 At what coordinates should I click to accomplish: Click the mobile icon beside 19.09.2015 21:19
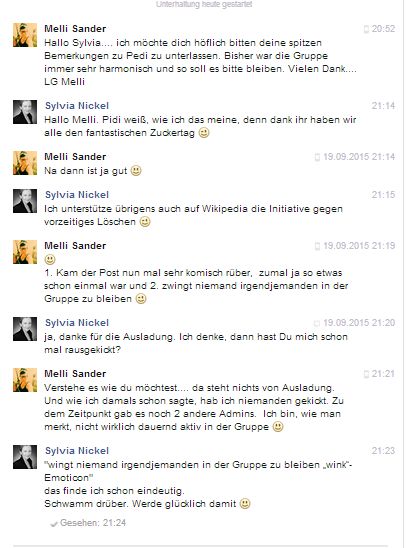click(317, 246)
